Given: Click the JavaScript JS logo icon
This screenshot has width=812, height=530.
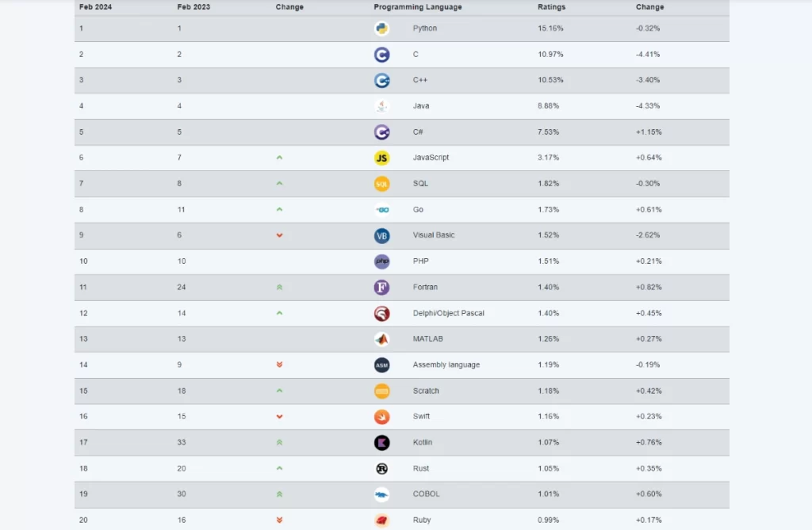Looking at the screenshot, I should point(381,158).
